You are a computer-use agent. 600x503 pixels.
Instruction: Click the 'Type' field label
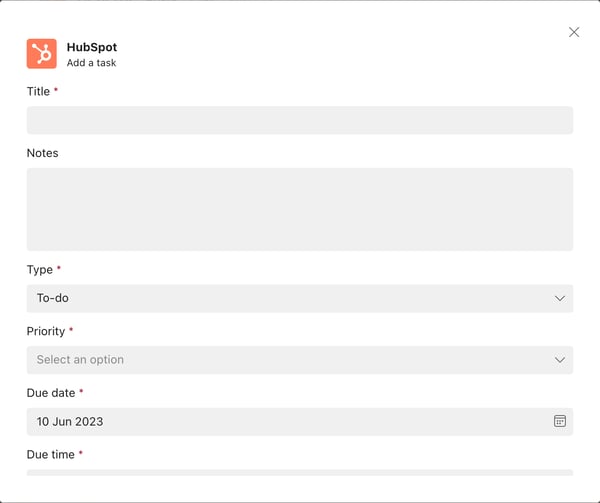coord(39,270)
